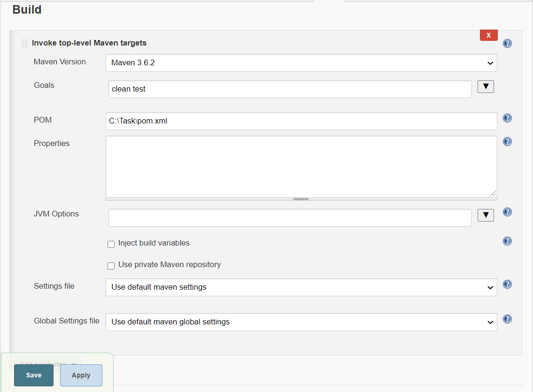Click the help icon next to JVM Options
This screenshot has height=392, width=533.
(x=507, y=212)
